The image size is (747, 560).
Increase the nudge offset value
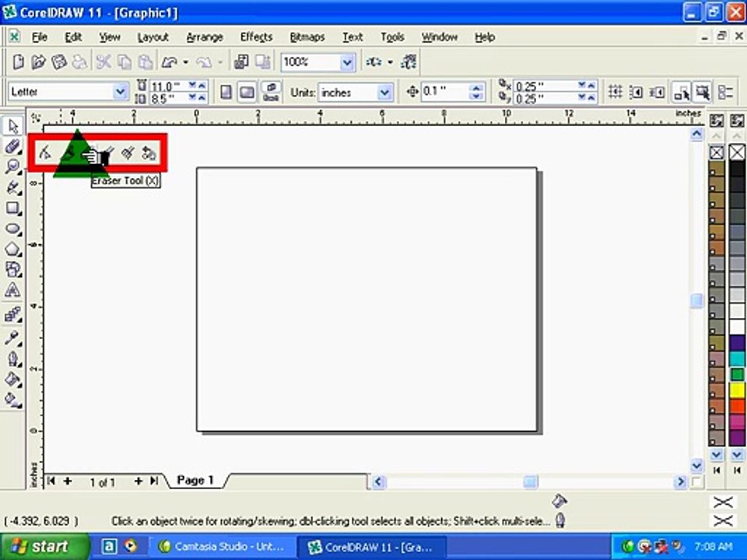[x=476, y=88]
